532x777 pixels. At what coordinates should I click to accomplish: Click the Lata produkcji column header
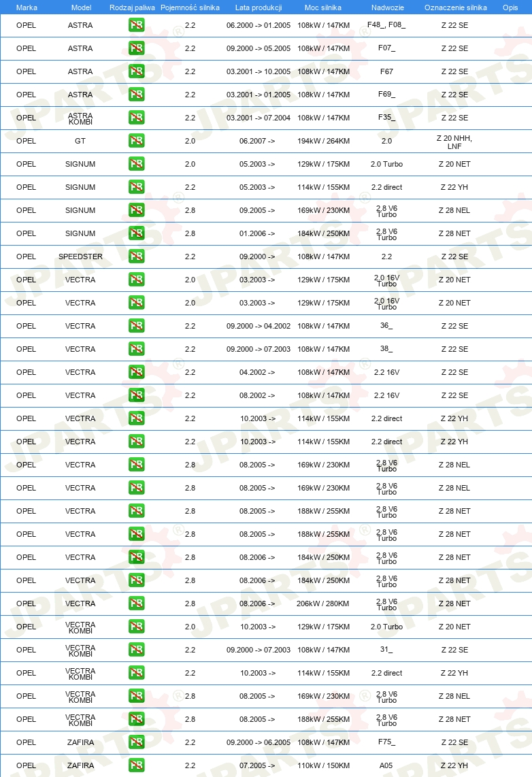pos(259,7)
